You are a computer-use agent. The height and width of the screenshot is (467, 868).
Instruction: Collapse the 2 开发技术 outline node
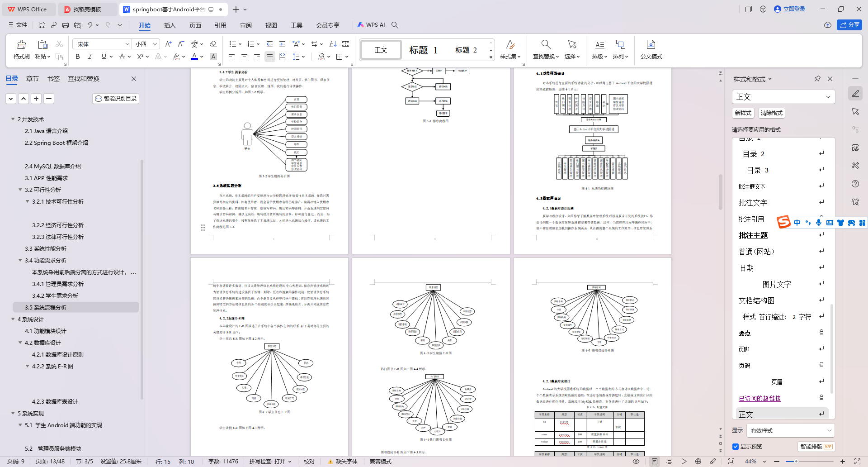[x=13, y=119]
